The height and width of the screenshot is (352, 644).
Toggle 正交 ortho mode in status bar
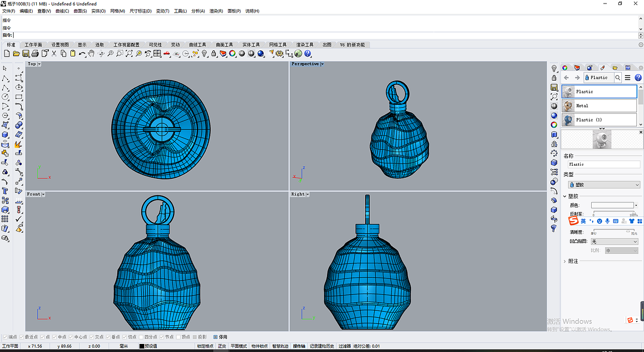tap(222, 346)
